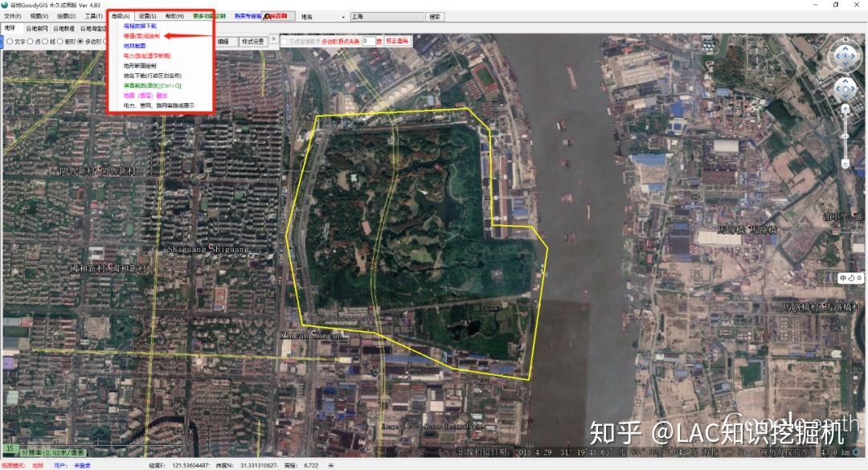Click the north arrow on upper compass control

pyautogui.click(x=845, y=49)
